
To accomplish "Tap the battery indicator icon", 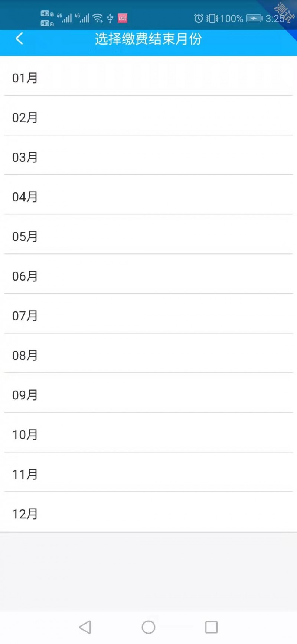I will pyautogui.click(x=254, y=18).
